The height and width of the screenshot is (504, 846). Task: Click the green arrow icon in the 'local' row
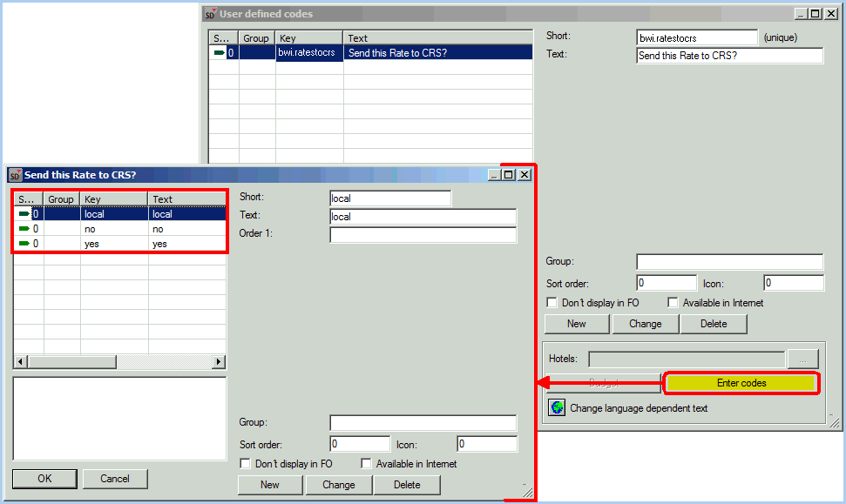click(24, 214)
